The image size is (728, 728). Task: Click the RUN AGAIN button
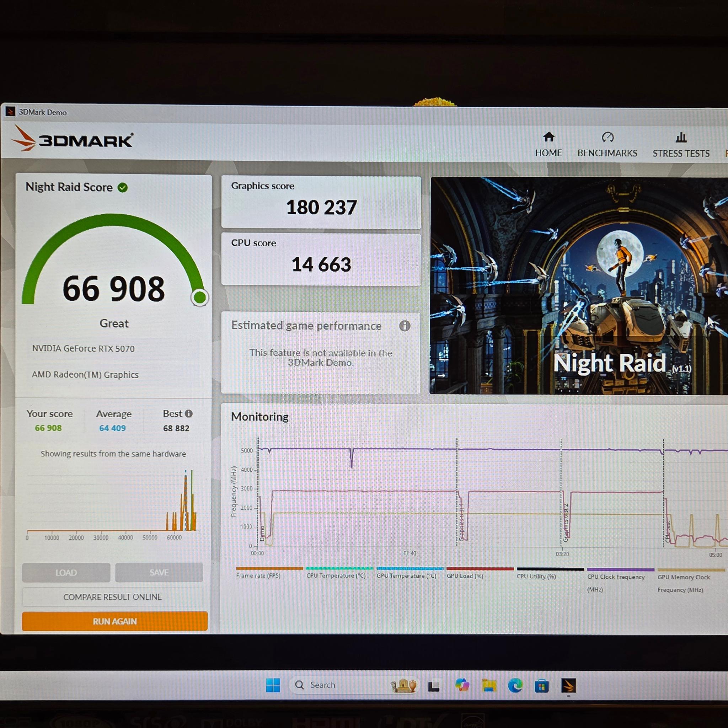tap(114, 621)
